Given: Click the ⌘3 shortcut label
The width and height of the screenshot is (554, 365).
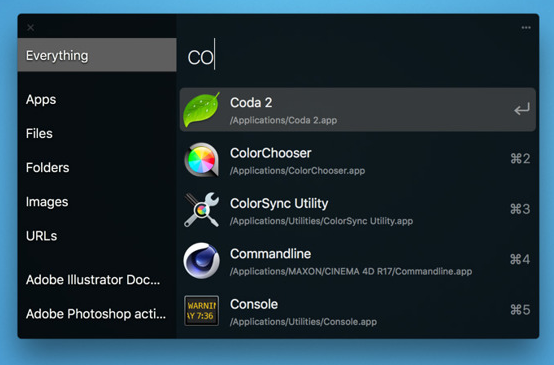Looking at the screenshot, I should click(x=520, y=209).
